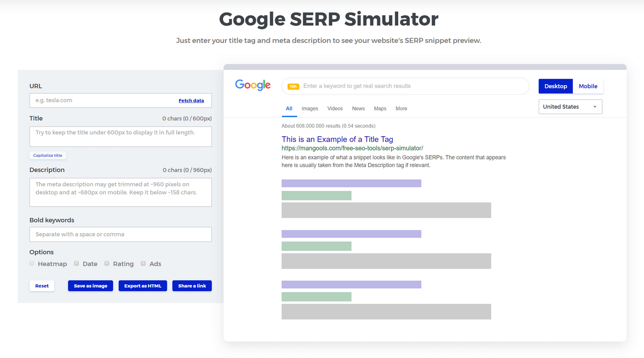The image size is (644, 358).
Task: Open the example title tag result link
Action: (337, 139)
